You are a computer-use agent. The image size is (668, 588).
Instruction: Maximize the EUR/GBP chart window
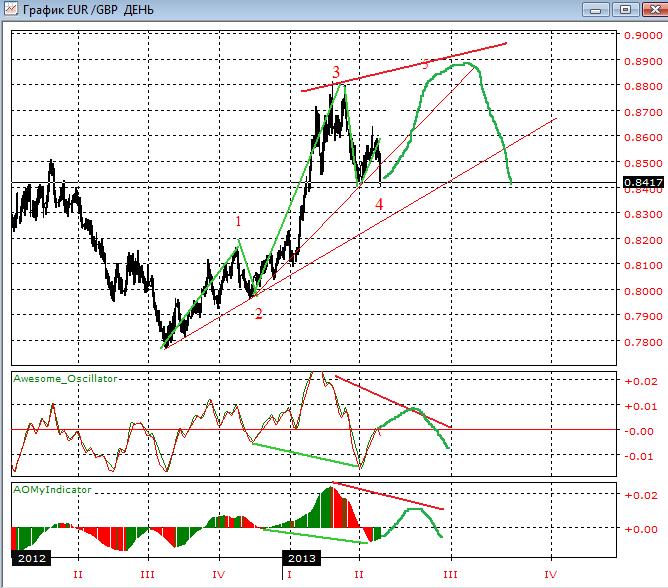point(625,9)
